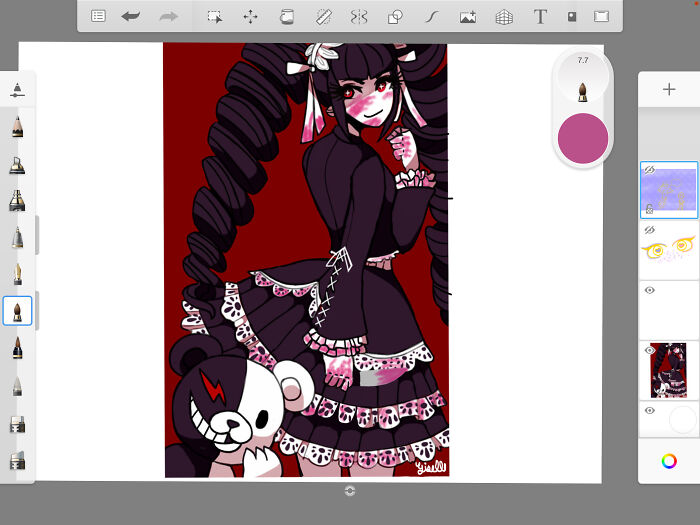
Task: Open the Perspective grid tool
Action: (504, 16)
